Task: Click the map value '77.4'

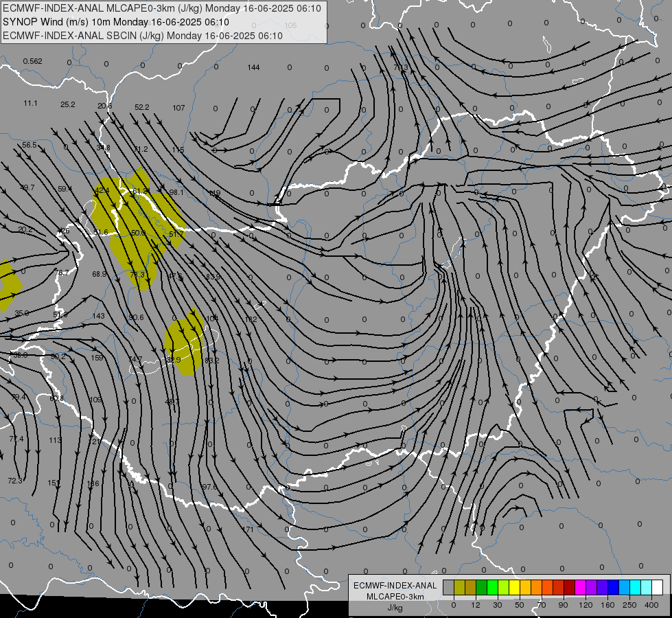Action: (x=16, y=439)
